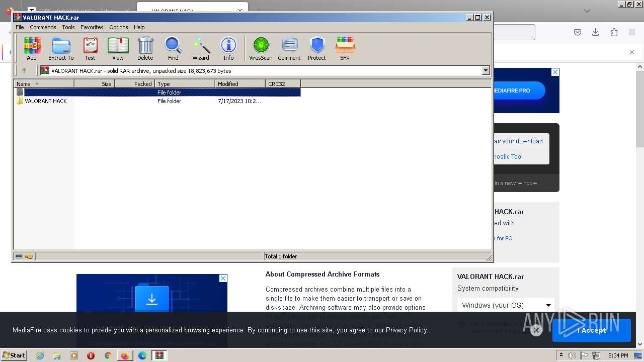
Task: Expand the archive path dropdown arrow
Action: click(x=486, y=70)
